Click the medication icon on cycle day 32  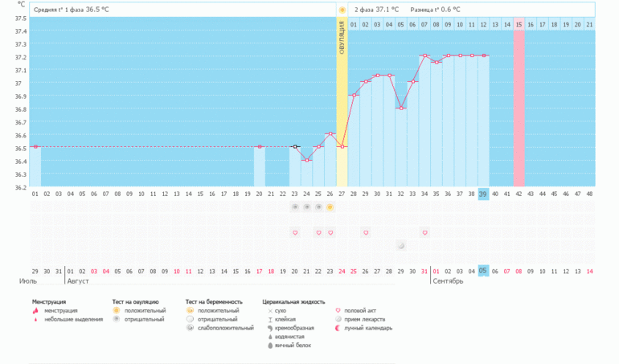pyautogui.click(x=401, y=245)
